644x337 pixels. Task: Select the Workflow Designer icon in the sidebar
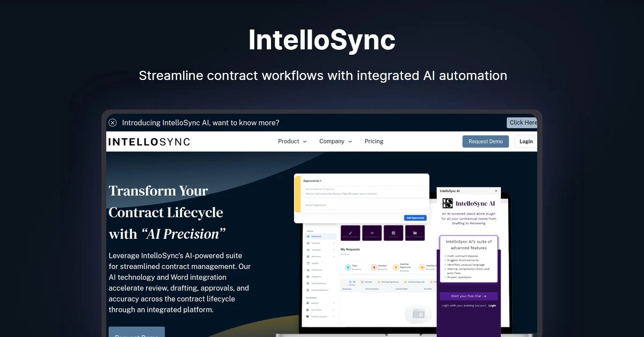[308, 317]
